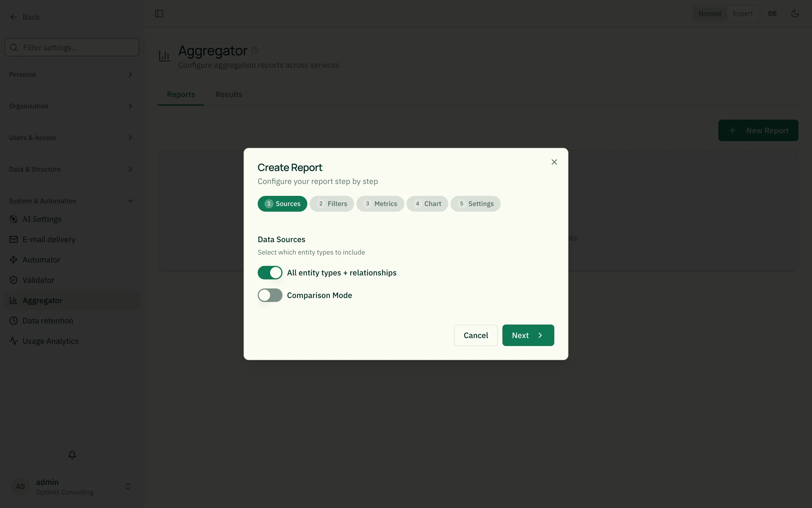Click the search magnifier icon in filter
Image resolution: width=812 pixels, height=508 pixels.
pyautogui.click(x=14, y=47)
